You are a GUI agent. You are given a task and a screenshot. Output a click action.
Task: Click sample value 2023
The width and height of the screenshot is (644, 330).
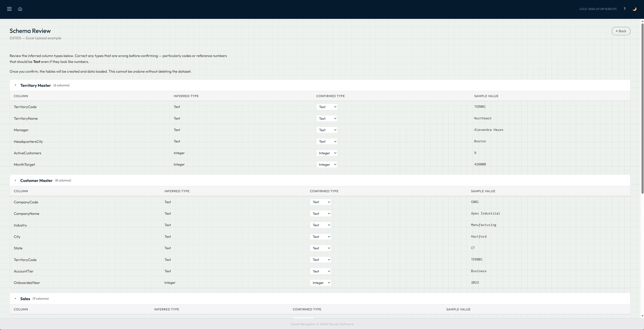[x=475, y=282]
